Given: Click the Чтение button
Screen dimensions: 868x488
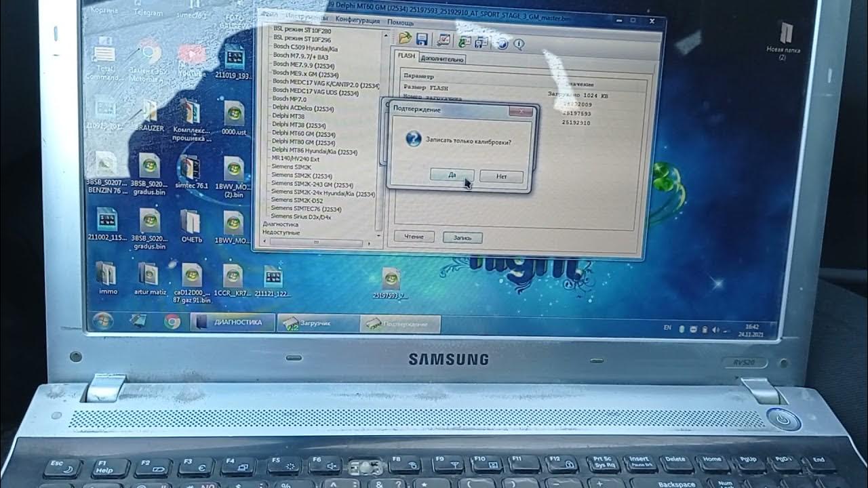Looking at the screenshot, I should tap(414, 237).
